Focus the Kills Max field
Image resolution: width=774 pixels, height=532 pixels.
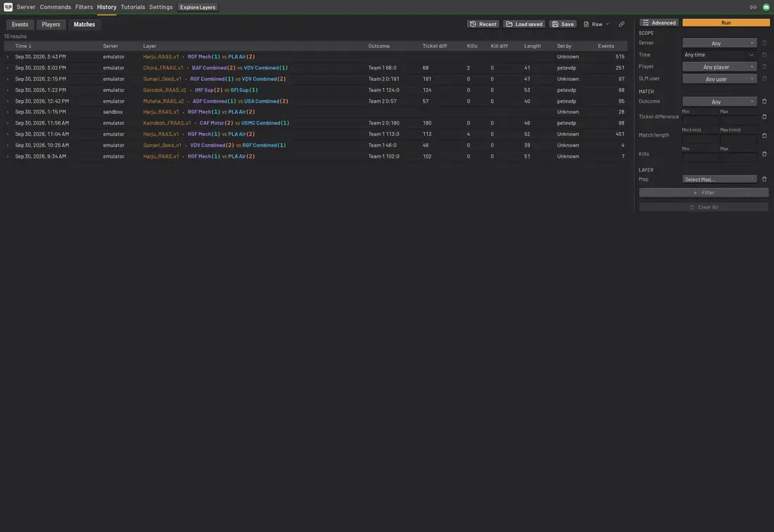pos(738,158)
